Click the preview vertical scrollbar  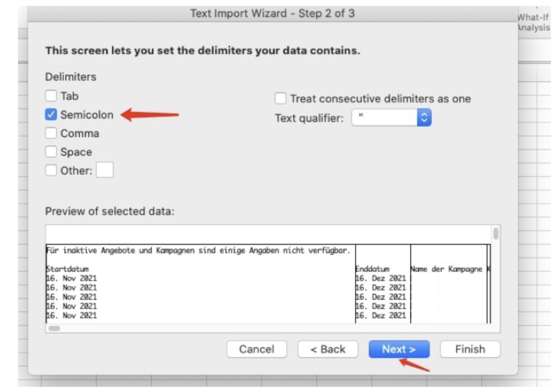click(496, 234)
